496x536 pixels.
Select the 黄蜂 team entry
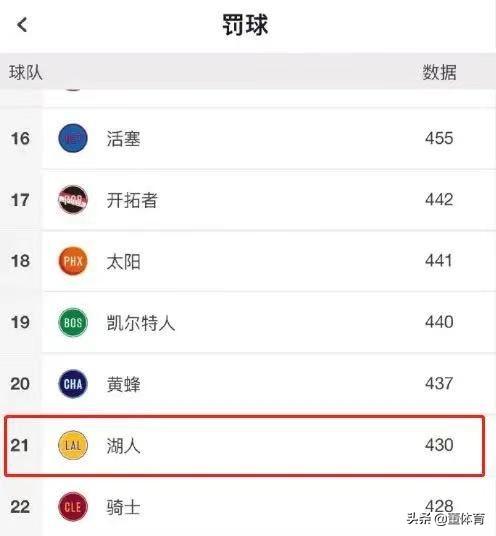click(x=123, y=384)
